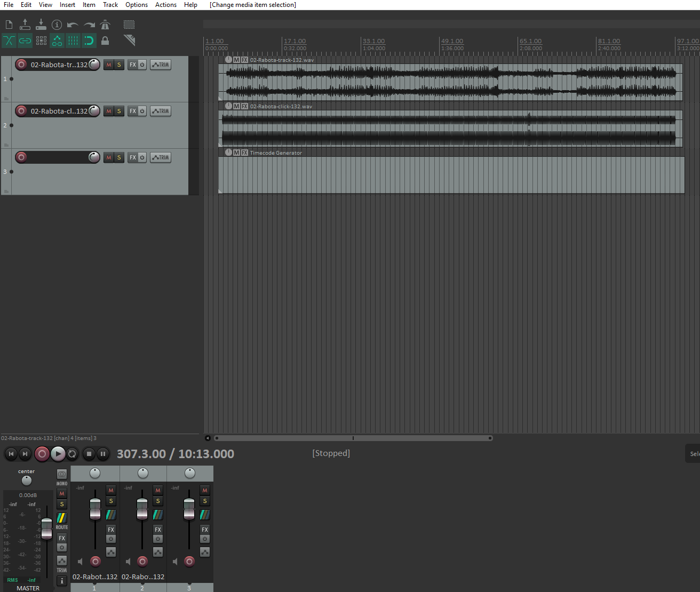Click the grid lines toolbar icon
Screen dimensions: 700x592
click(73, 41)
